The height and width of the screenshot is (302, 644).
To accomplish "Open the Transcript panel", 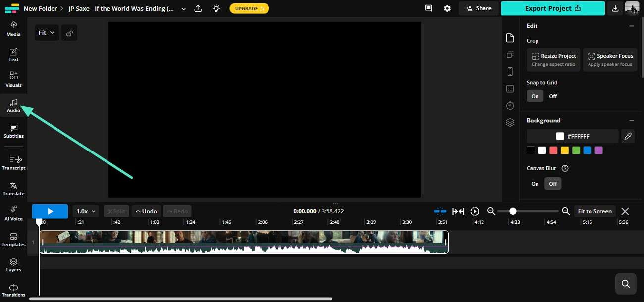I will pos(13,163).
